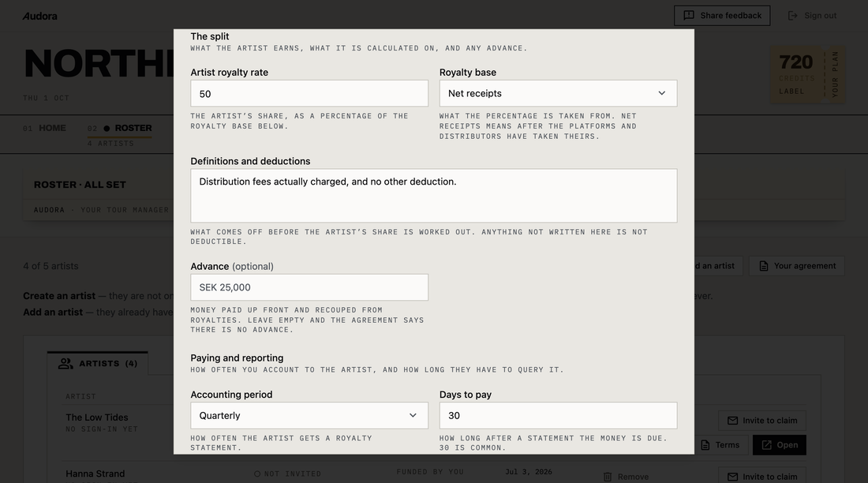Click the envelope icon in The Low Tides row
This screenshot has width=868, height=483.
(732, 421)
